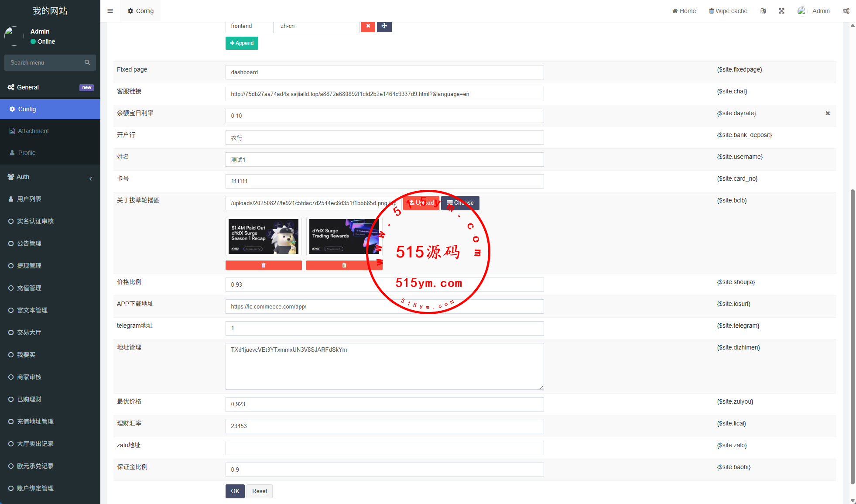Click the dYdX Surge Season 1 Recap thumbnail

pyautogui.click(x=264, y=237)
